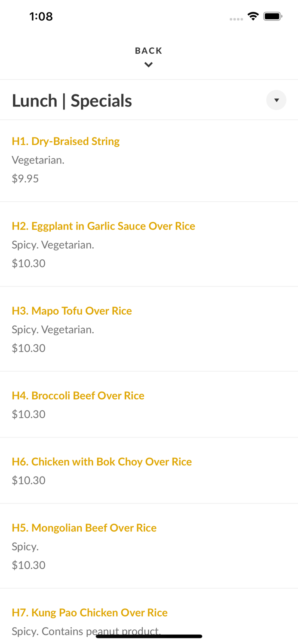Click the $9.95 price of Dry-Braised String
This screenshot has height=644, width=298.
[x=25, y=179]
